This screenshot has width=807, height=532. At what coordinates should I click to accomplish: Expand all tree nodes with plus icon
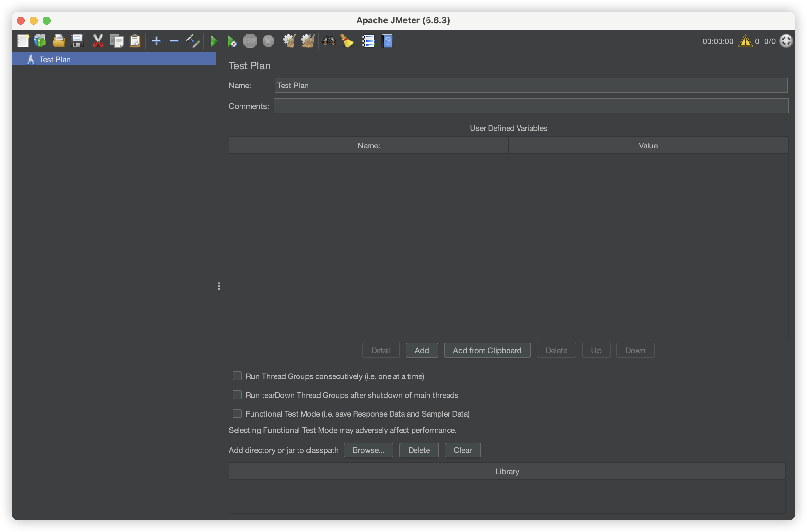coord(156,41)
